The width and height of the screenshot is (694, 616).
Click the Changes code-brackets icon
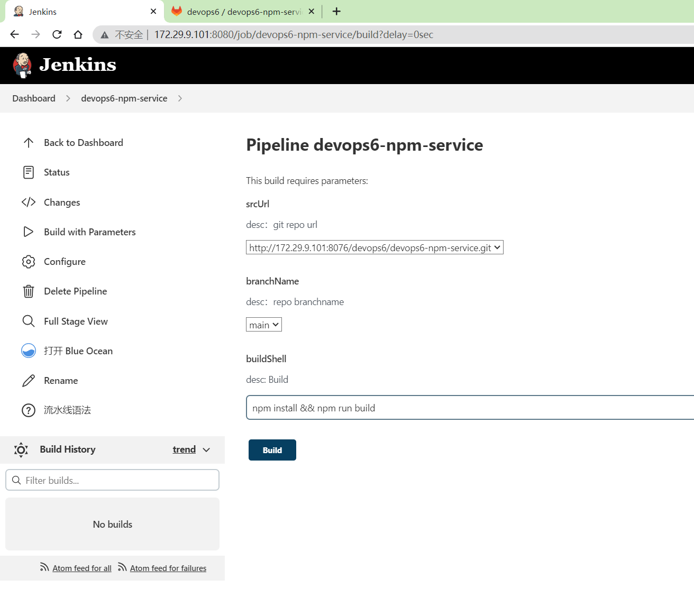click(x=29, y=202)
